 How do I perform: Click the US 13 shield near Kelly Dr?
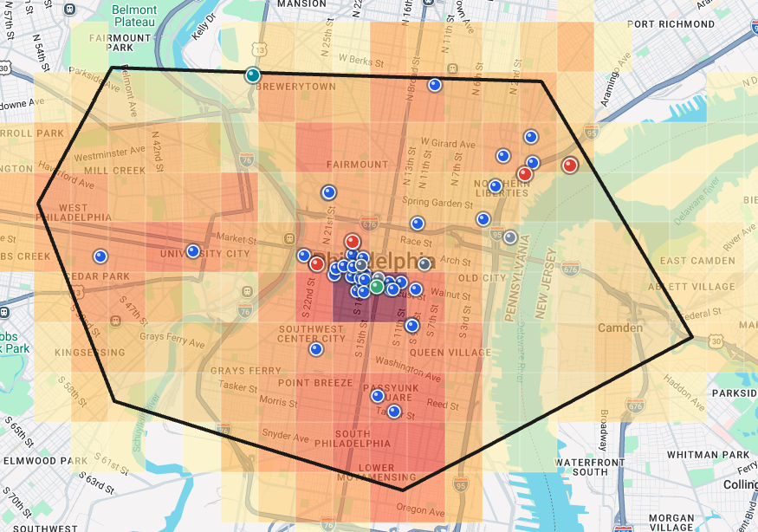click(260, 49)
